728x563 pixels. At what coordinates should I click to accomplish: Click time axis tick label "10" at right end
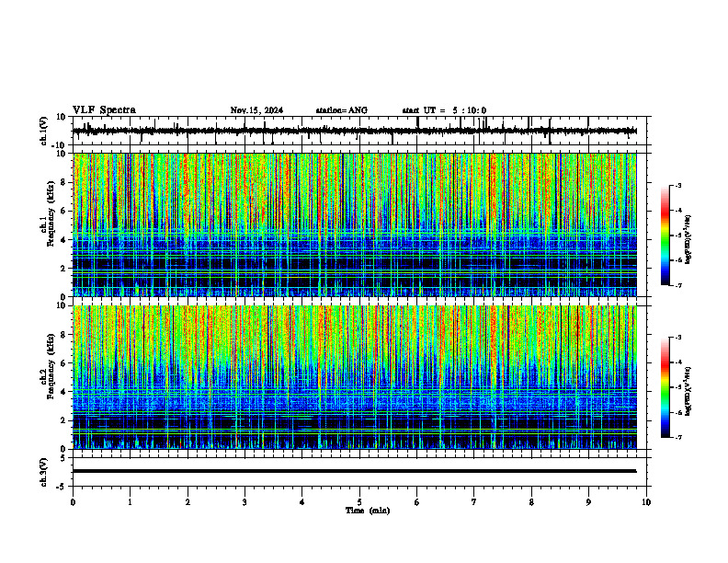click(x=646, y=502)
